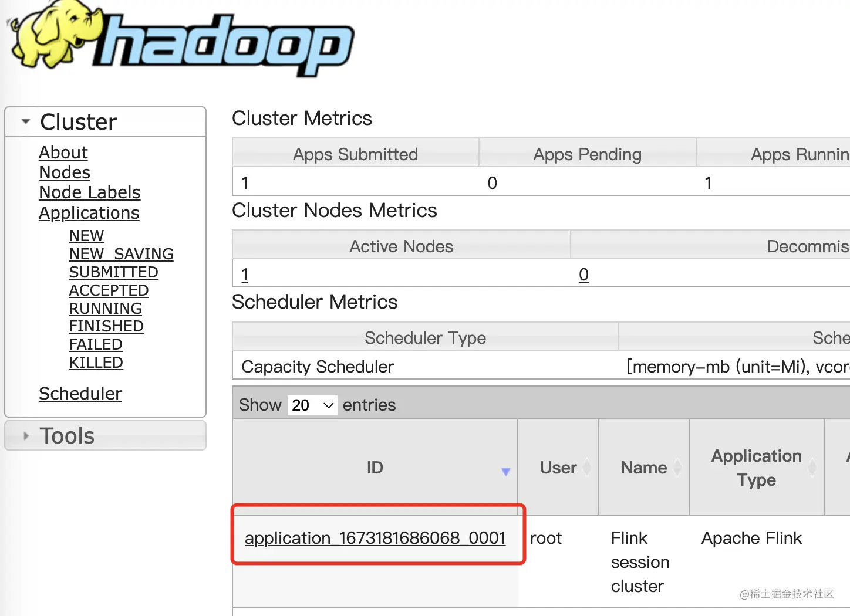The height and width of the screenshot is (616, 850).
Task: Filter applications by FAILED state
Action: coord(96,344)
